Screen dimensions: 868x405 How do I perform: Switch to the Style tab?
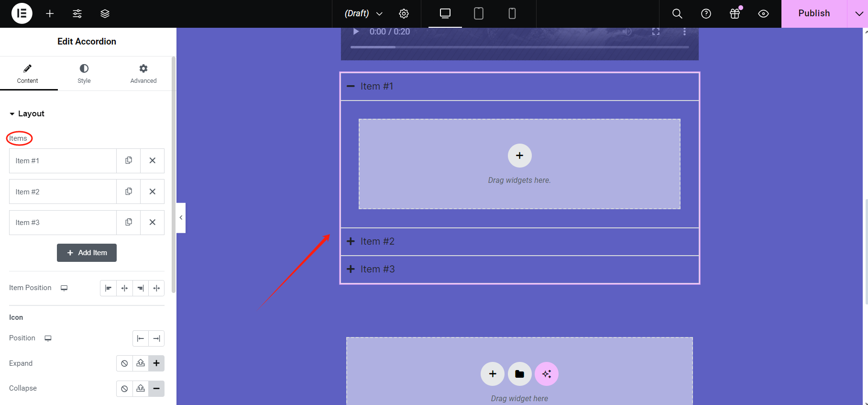[x=84, y=73]
